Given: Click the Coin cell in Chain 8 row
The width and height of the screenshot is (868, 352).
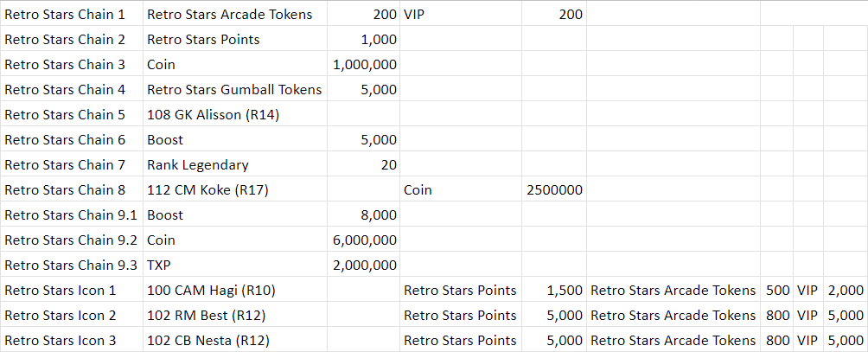Looking at the screenshot, I should click(461, 189).
